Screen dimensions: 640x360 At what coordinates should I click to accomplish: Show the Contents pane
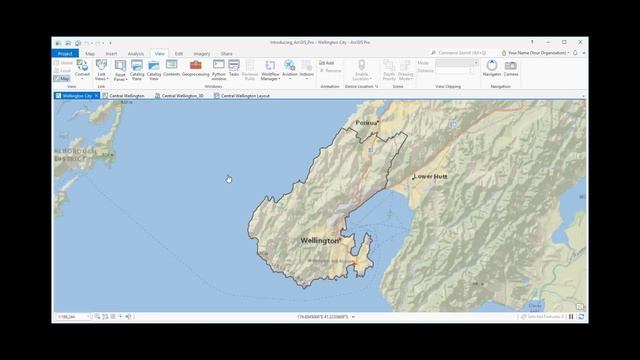click(171, 68)
